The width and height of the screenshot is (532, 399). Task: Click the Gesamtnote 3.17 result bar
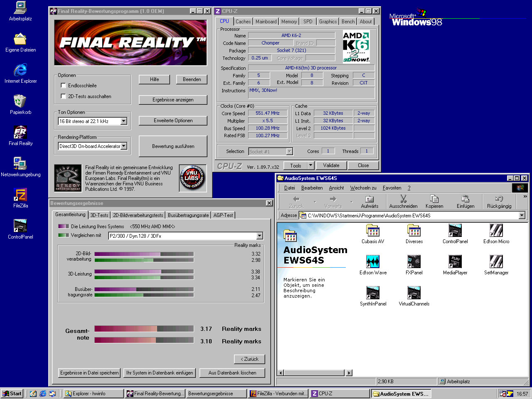[144, 329]
